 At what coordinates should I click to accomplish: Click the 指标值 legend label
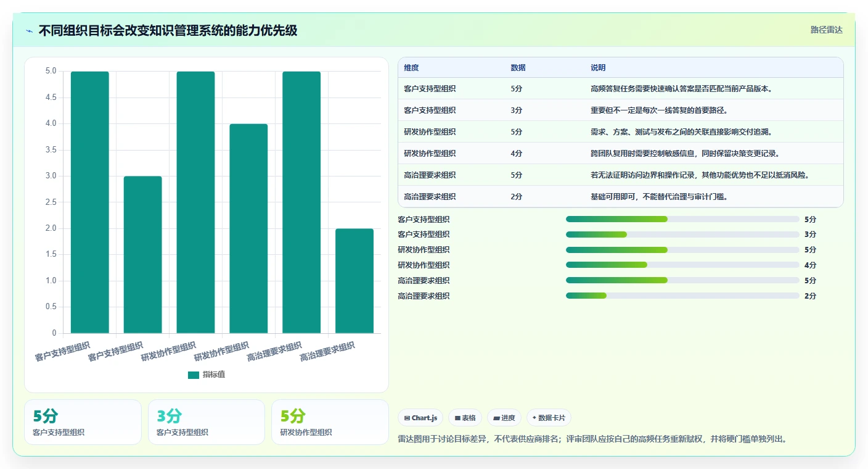[x=214, y=375]
